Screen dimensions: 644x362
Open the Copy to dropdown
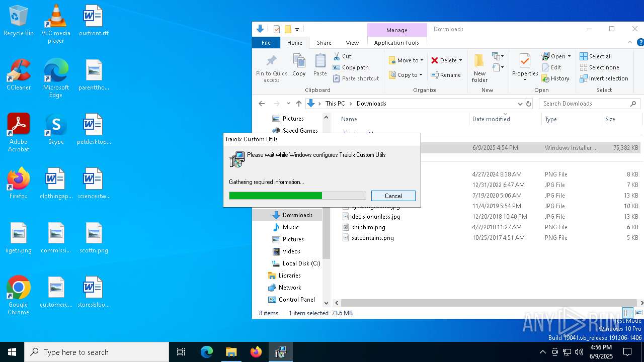click(406, 75)
